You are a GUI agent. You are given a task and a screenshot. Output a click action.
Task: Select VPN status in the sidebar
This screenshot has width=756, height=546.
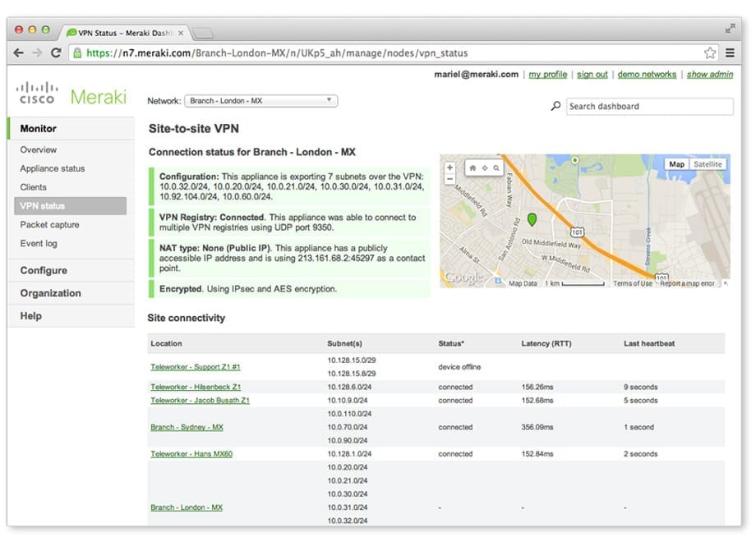click(71, 206)
